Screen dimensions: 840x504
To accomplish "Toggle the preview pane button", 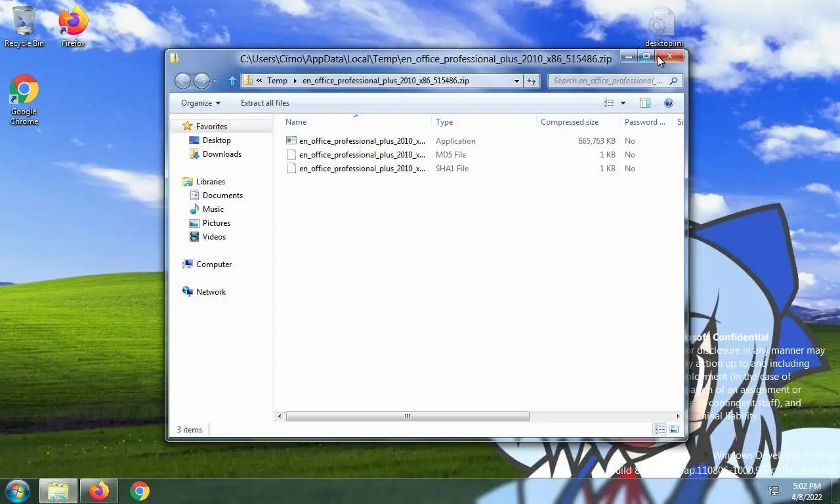I will tap(645, 103).
